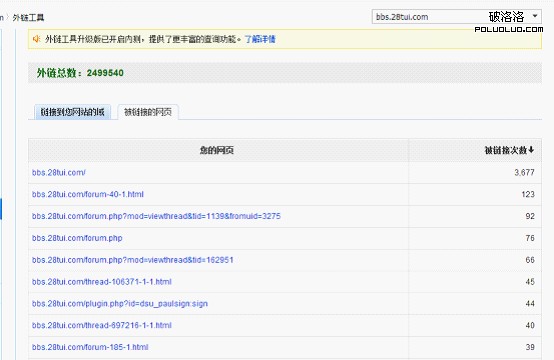Viewport: 554px width, 360px height.
Task: Switch to the 被链接的网页 tab
Action: (148, 112)
